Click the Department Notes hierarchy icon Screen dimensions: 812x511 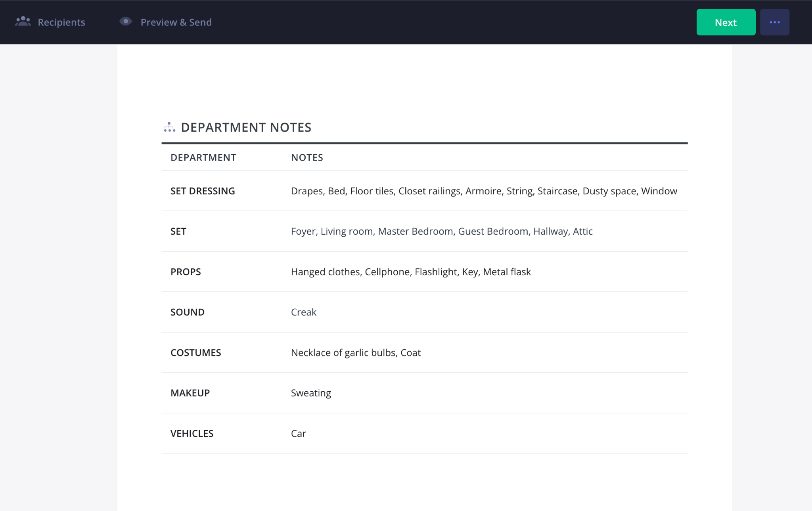click(169, 127)
